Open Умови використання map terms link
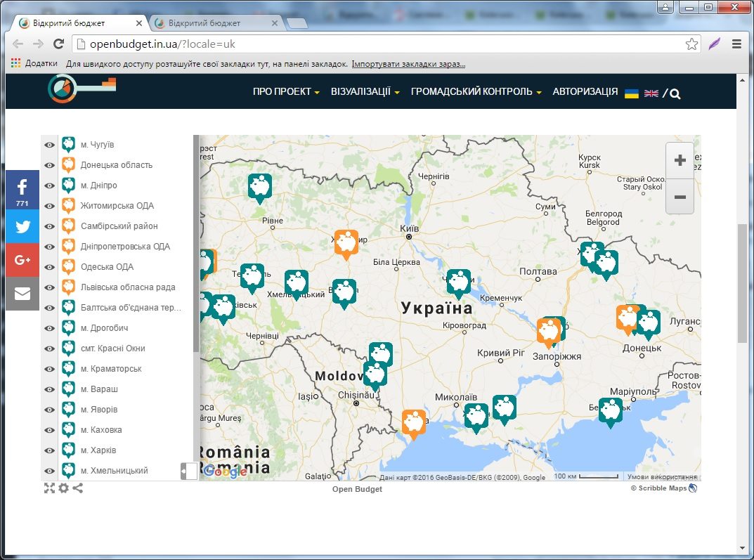 pos(662,477)
